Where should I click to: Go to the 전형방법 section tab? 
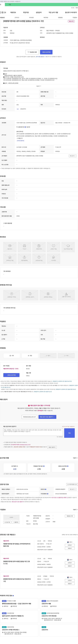click(60, 18)
